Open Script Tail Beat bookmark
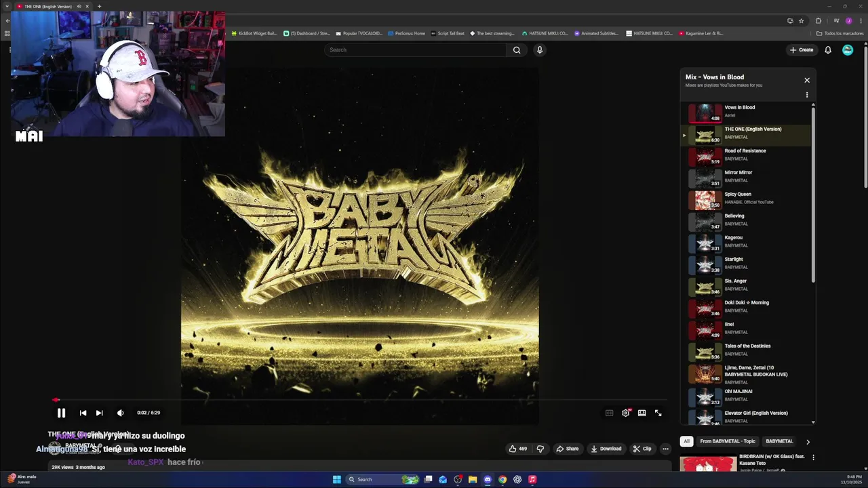The height and width of the screenshot is (488, 868). (x=448, y=33)
